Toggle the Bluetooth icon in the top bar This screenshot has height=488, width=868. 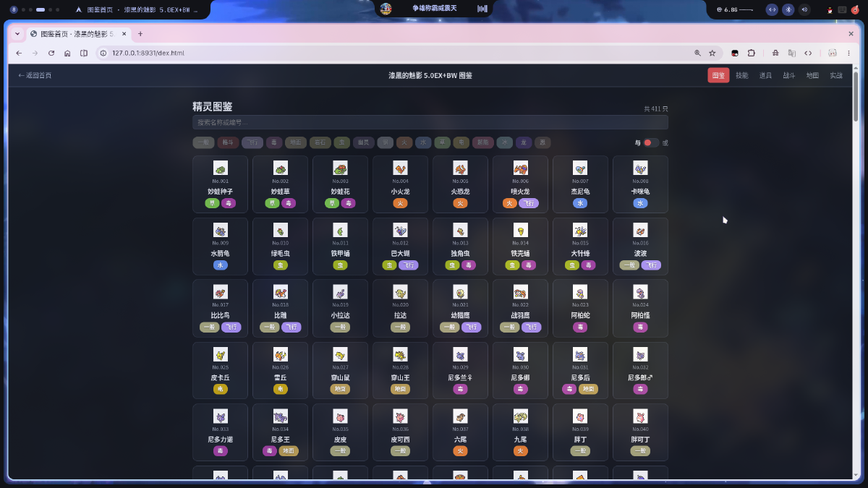[788, 9]
